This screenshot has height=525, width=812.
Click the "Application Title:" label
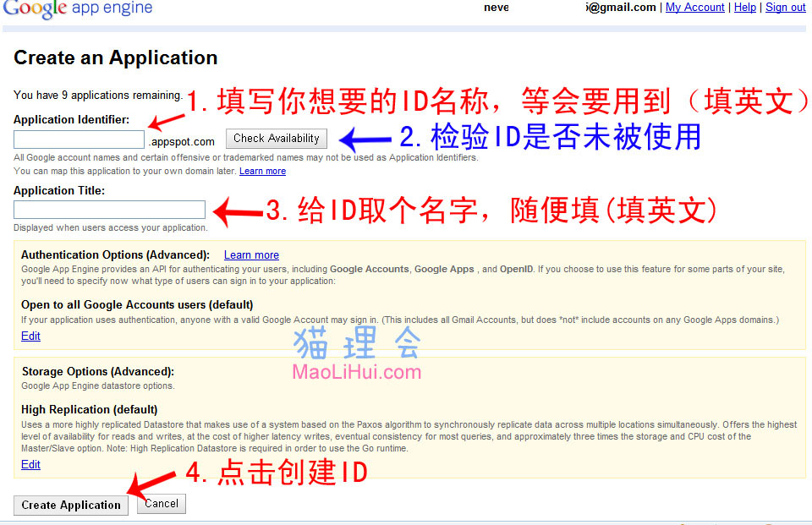coord(59,190)
